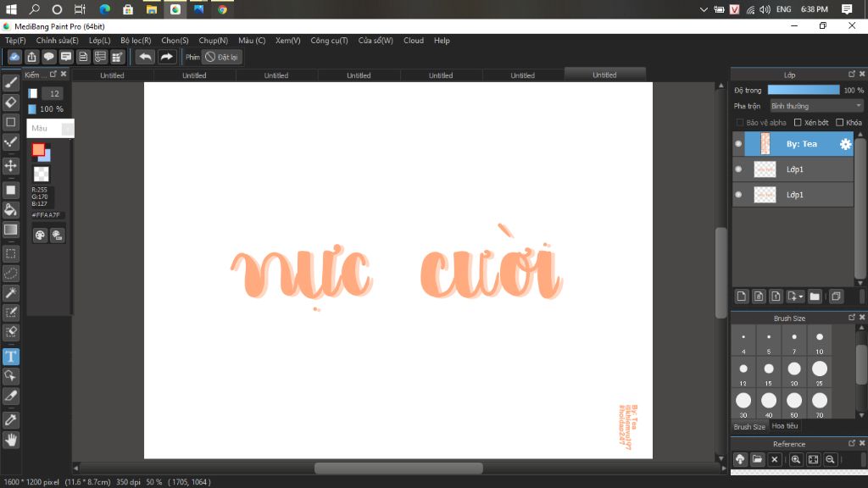Open the Help menu
This screenshot has width=868, height=488.
tap(442, 41)
